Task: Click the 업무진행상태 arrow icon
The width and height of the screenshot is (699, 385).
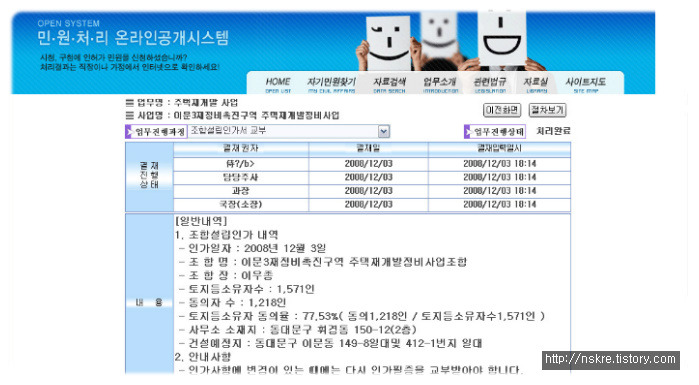Action: coord(468,132)
